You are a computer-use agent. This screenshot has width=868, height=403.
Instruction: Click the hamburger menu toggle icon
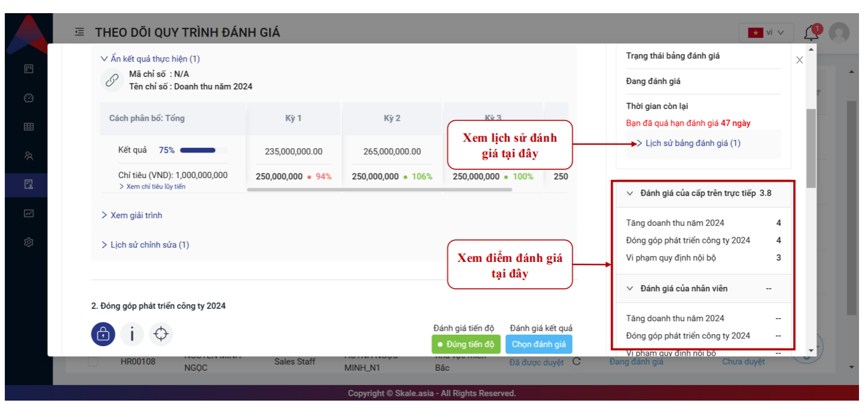pyautogui.click(x=80, y=32)
